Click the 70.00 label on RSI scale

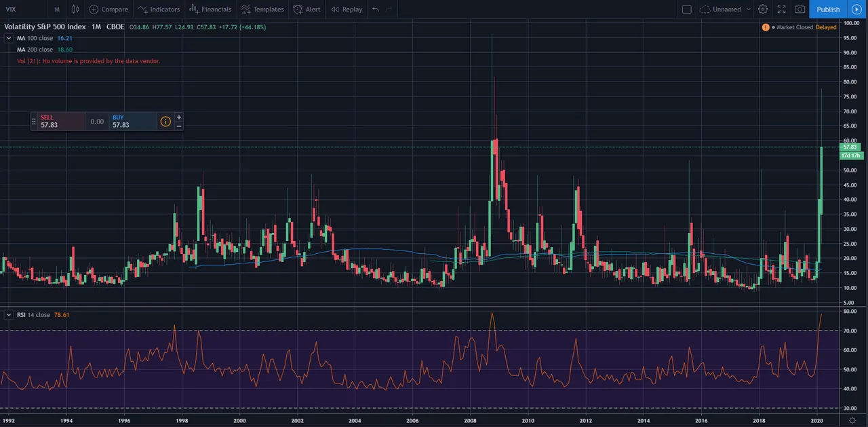(x=850, y=331)
